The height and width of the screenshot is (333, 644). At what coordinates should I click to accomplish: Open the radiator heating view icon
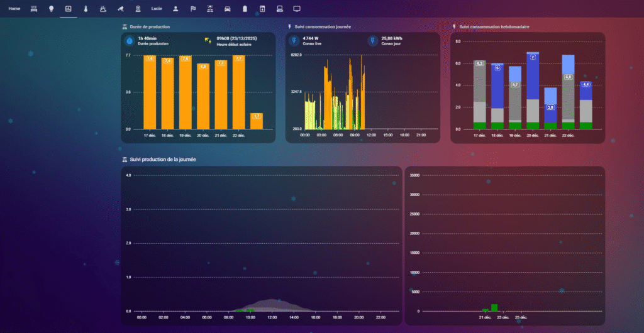point(34,9)
